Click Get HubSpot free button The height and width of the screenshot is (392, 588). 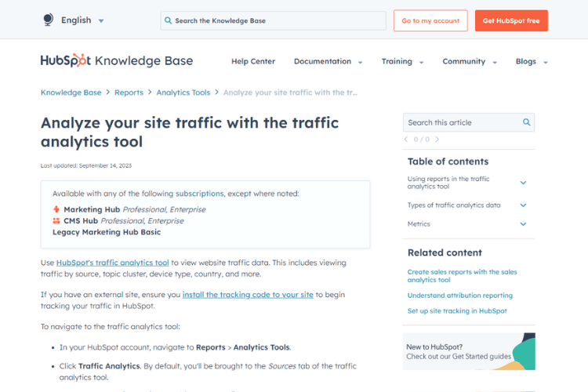[x=511, y=20]
